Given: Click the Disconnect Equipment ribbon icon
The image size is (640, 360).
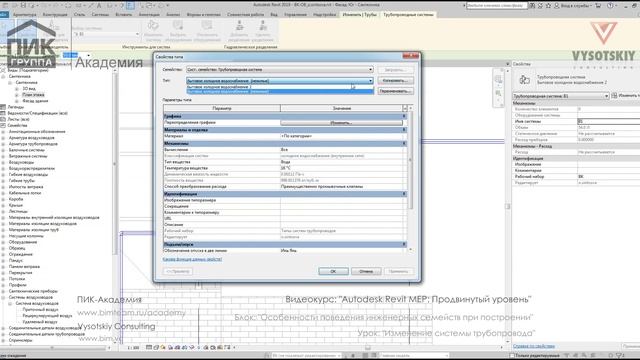Looking at the screenshot, I should (207, 26).
